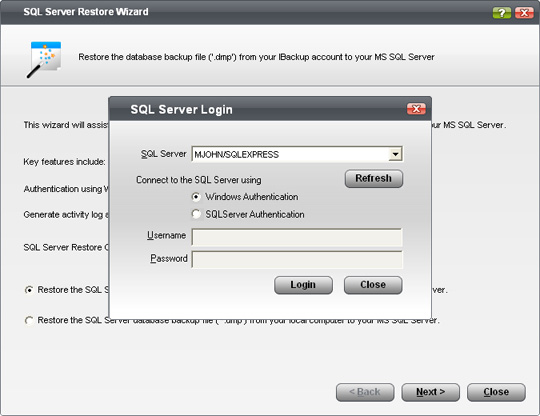Click the wizard's bottom Close button
Viewport: 540px width, 416px height.
coord(496,392)
